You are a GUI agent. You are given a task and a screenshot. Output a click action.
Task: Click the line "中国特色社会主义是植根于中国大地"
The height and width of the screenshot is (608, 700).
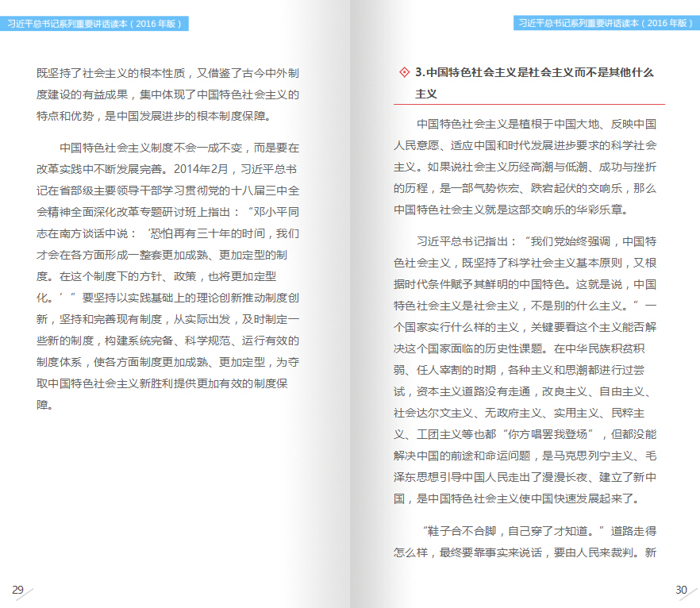tap(537, 124)
